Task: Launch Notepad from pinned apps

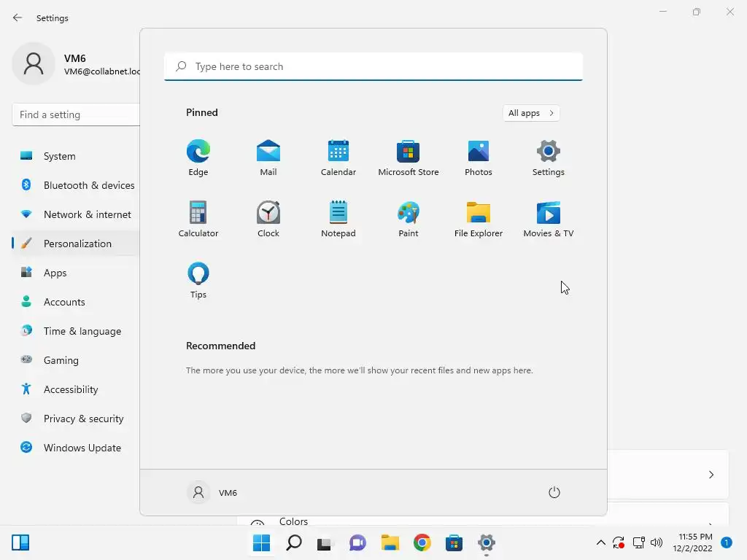Action: pyautogui.click(x=338, y=219)
